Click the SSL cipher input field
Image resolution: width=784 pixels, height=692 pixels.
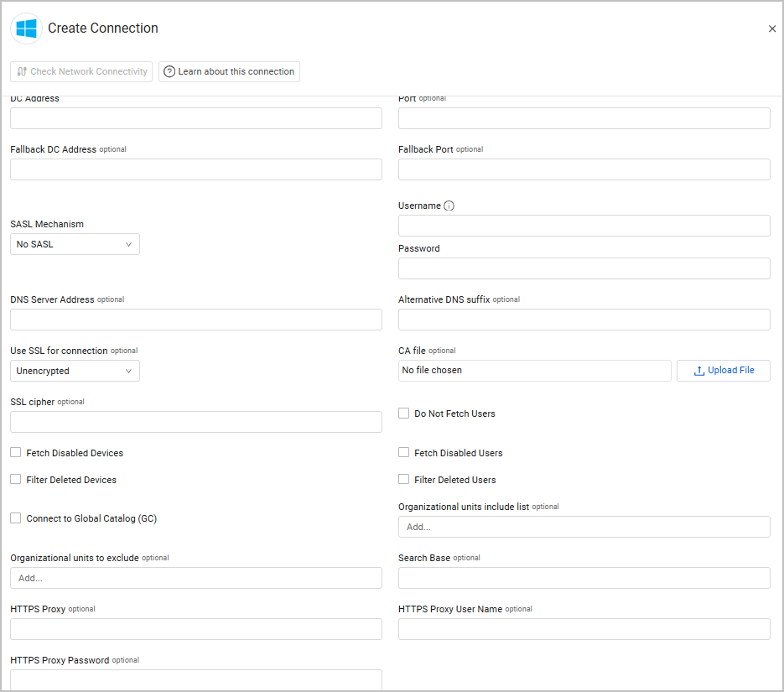[x=196, y=422]
